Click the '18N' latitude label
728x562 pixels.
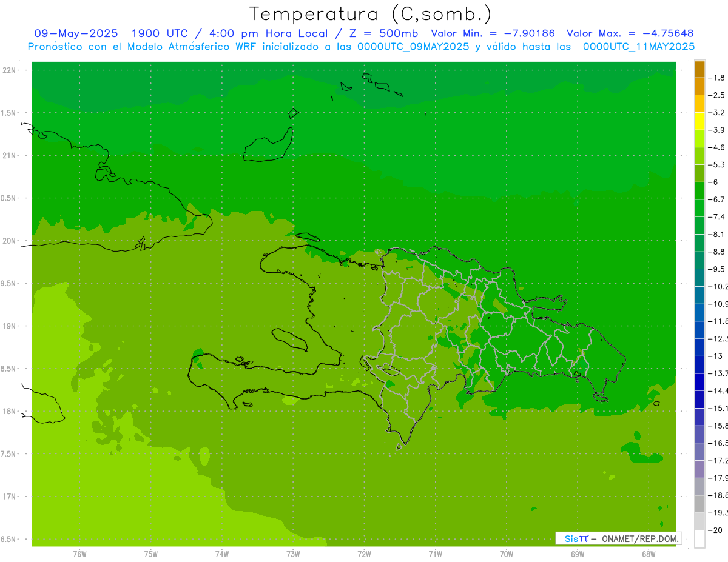point(10,411)
